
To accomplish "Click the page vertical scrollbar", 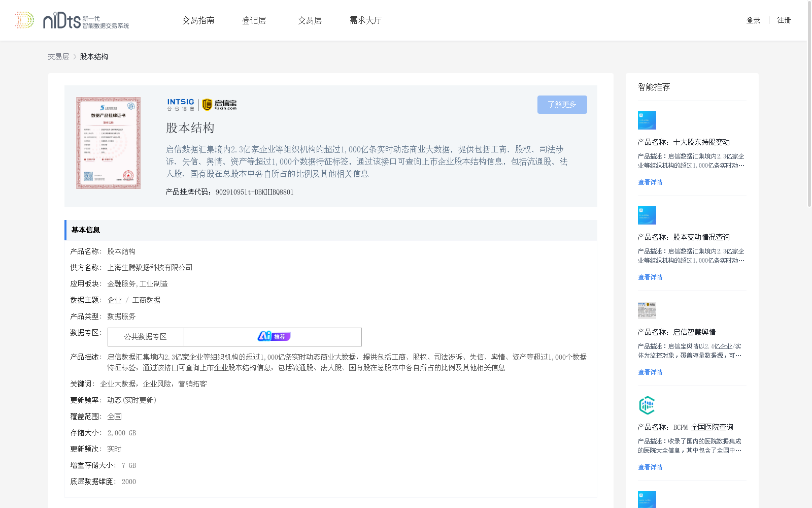I will [x=809, y=104].
